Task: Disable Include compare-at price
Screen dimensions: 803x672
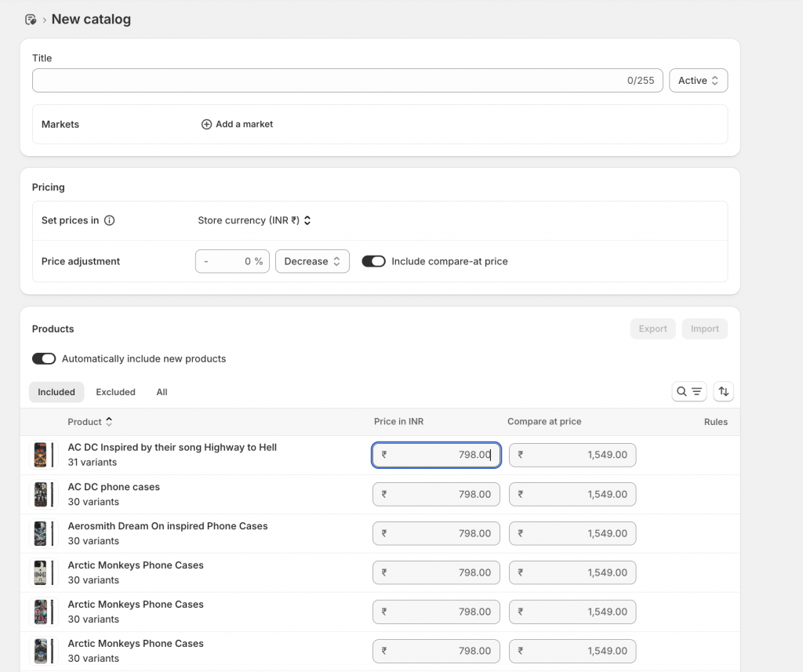Action: 374,260
